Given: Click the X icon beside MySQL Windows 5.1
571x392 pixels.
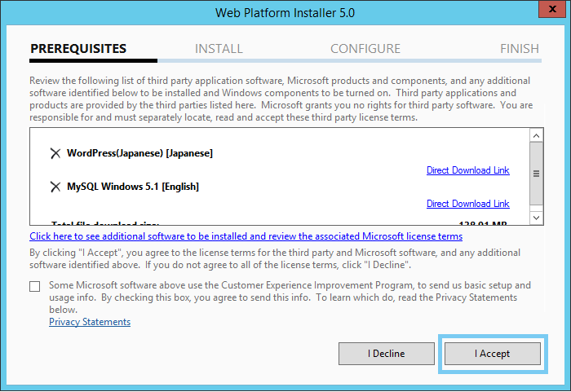Looking at the screenshot, I should point(55,187).
